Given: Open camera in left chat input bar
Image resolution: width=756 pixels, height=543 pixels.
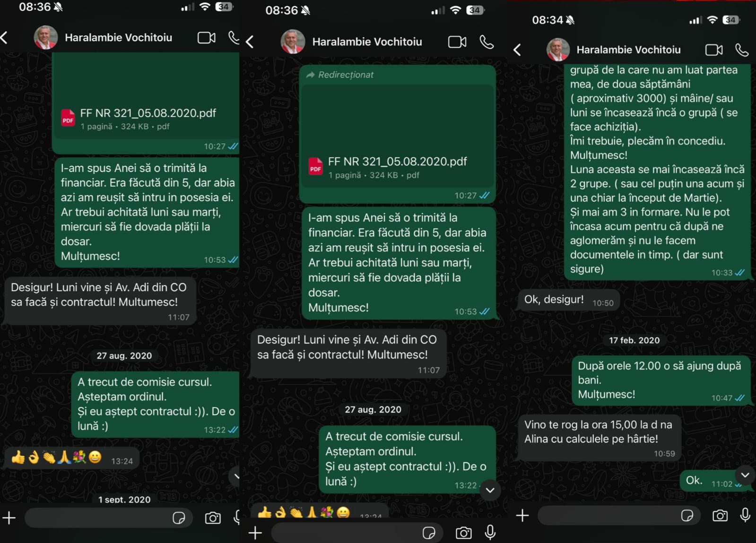Looking at the screenshot, I should point(213,518).
